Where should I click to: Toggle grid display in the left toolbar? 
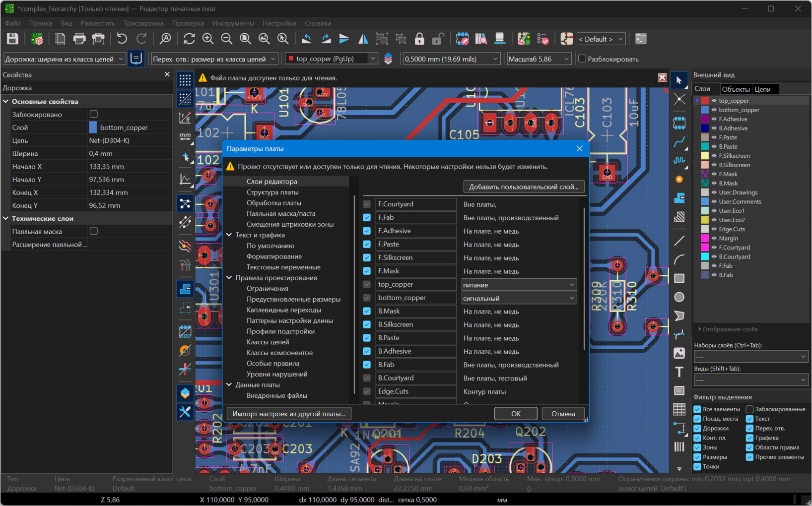[185, 80]
